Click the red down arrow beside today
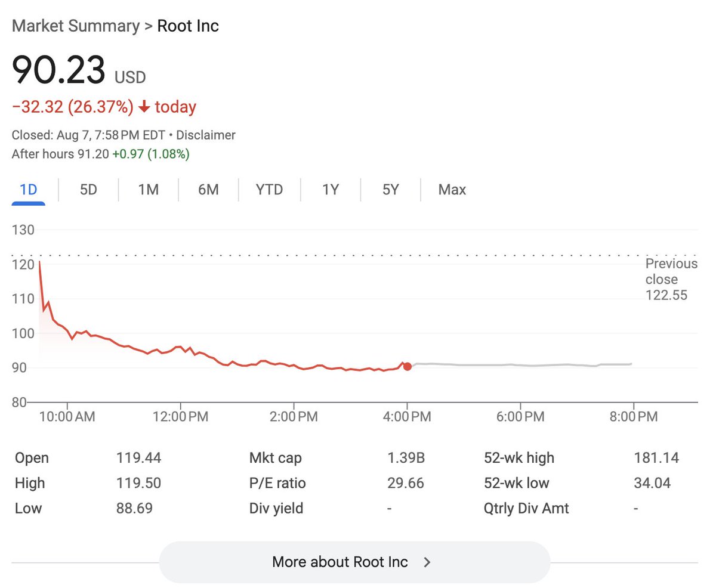Viewport: 716px width, 588px height. (144, 107)
